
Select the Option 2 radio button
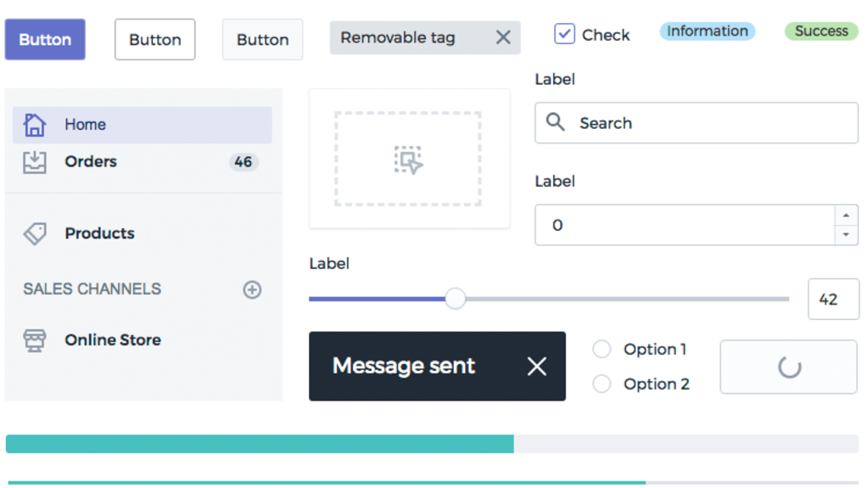[x=602, y=384]
